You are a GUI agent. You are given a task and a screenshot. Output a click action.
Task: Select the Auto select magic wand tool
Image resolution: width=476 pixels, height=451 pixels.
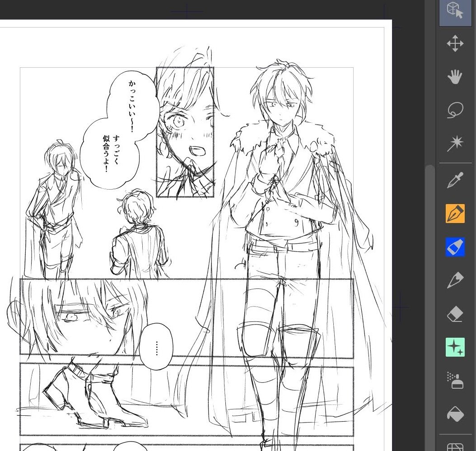click(x=455, y=144)
